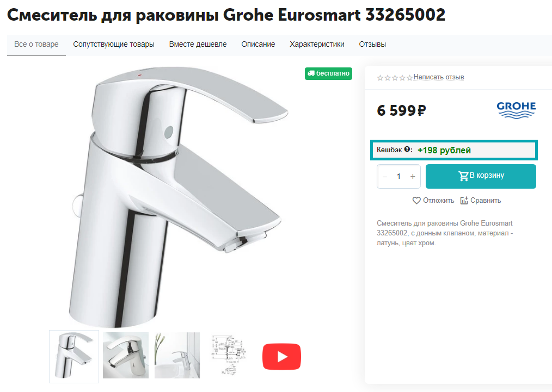Rate the product using the star icons

pos(395,78)
